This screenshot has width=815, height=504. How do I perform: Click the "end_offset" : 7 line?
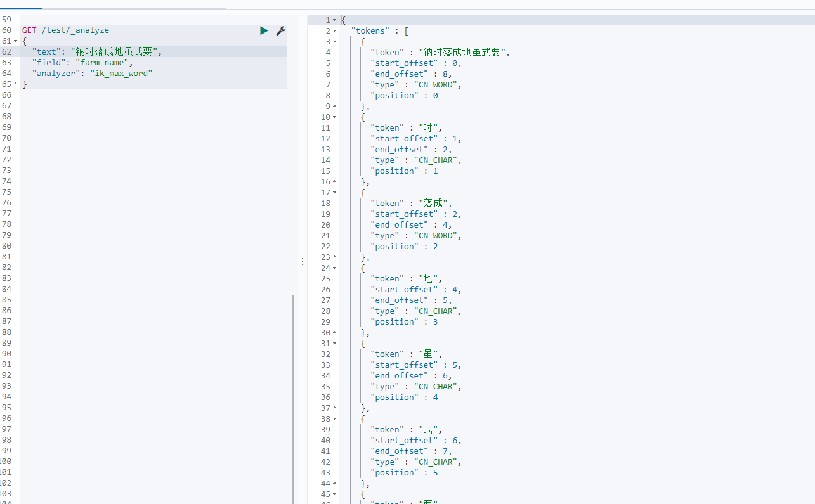[x=411, y=451]
